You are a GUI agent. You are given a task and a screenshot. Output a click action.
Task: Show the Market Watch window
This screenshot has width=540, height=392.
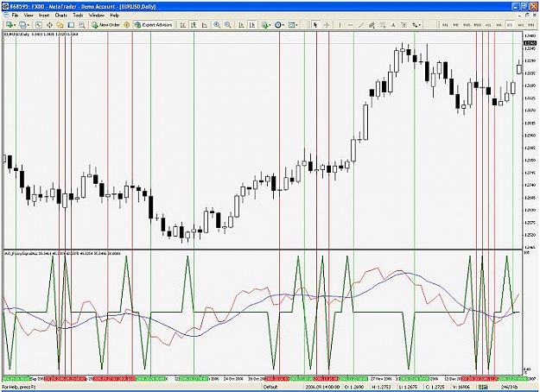[39, 25]
